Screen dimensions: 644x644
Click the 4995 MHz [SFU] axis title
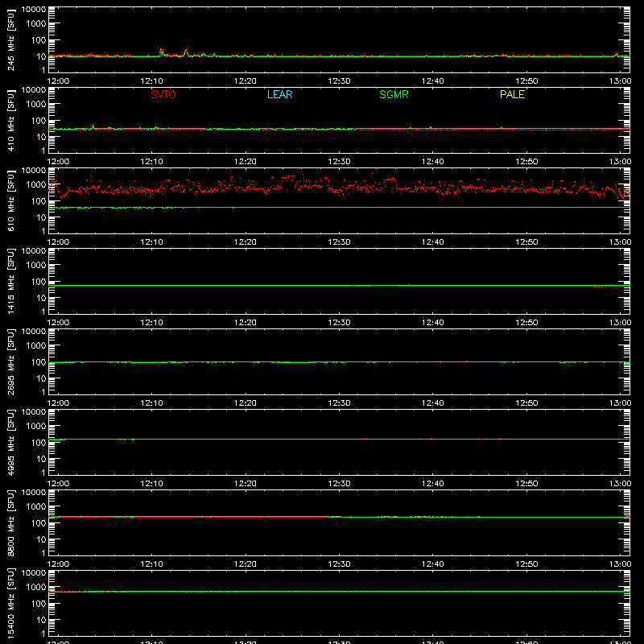11,442
